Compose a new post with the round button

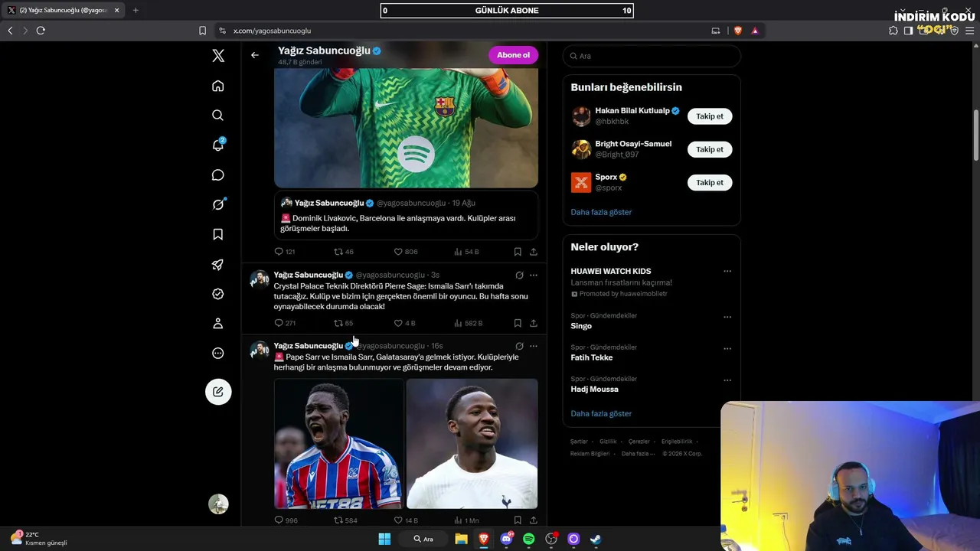point(218,392)
